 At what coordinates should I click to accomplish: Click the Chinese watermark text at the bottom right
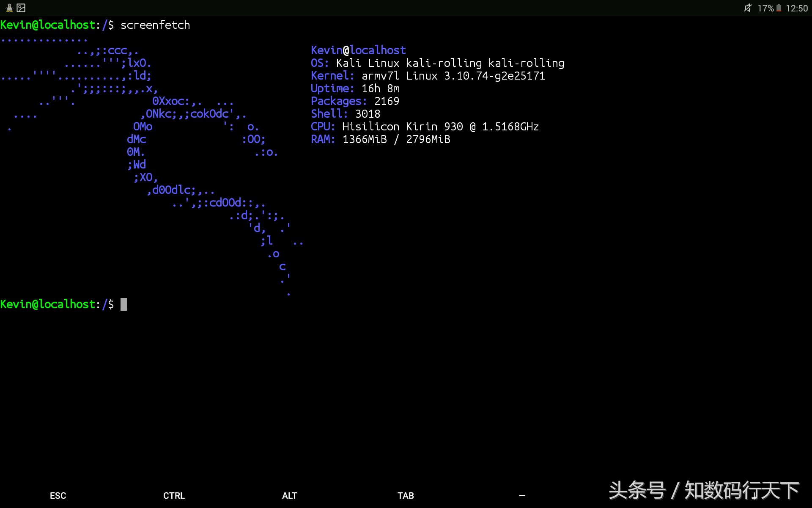[x=704, y=490]
